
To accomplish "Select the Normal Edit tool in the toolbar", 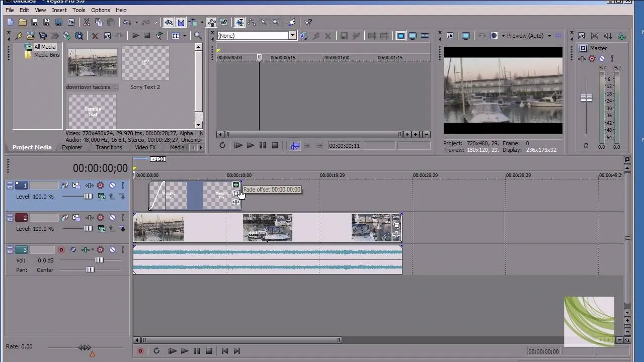I will click(239, 22).
